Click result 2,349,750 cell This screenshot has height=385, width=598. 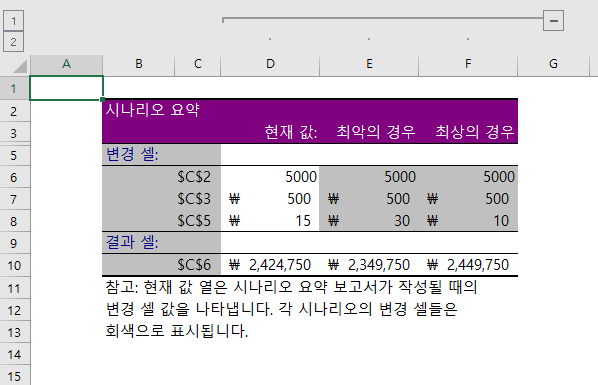click(369, 265)
